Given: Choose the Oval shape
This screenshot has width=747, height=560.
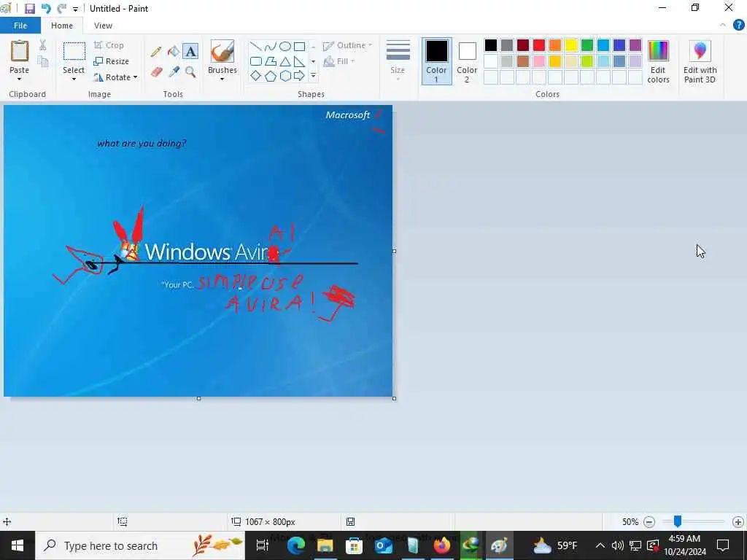Looking at the screenshot, I should (285, 46).
